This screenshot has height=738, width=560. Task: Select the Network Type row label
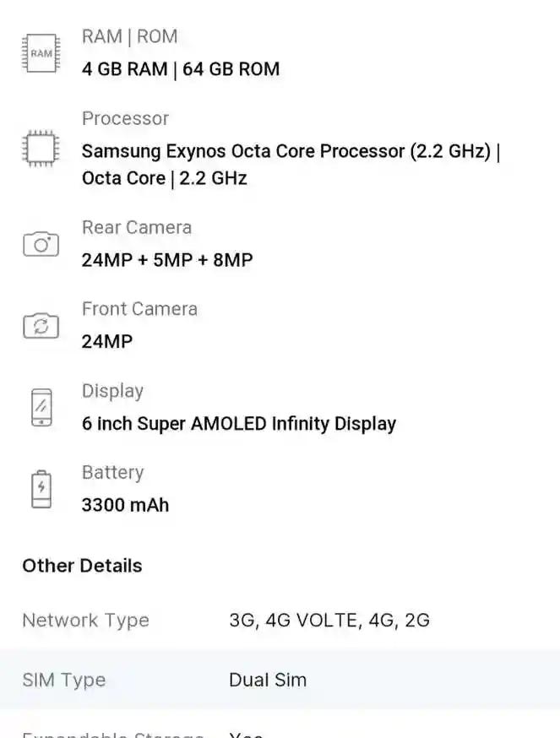(85, 621)
